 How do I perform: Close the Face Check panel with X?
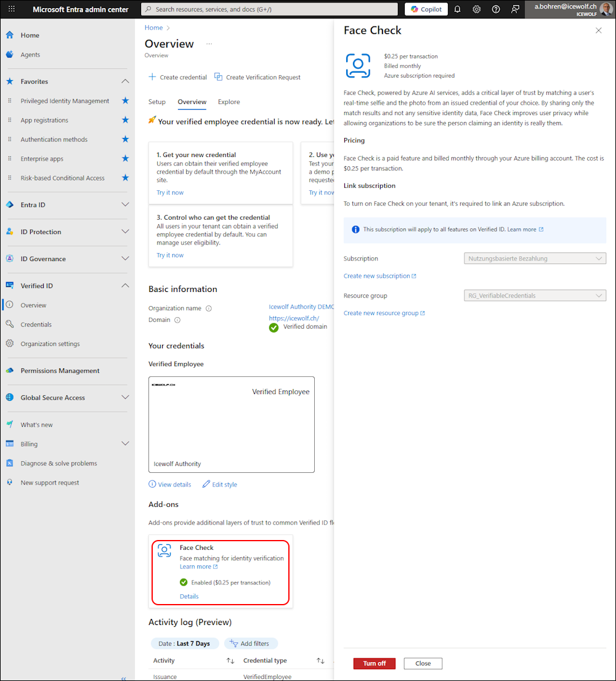click(598, 30)
